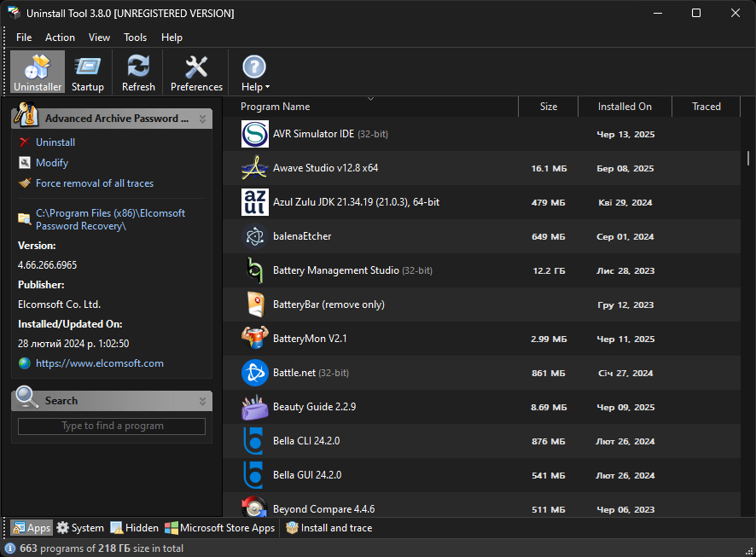Select the Azul Zulu JDK icon
This screenshot has width=756, height=557.
tap(254, 202)
